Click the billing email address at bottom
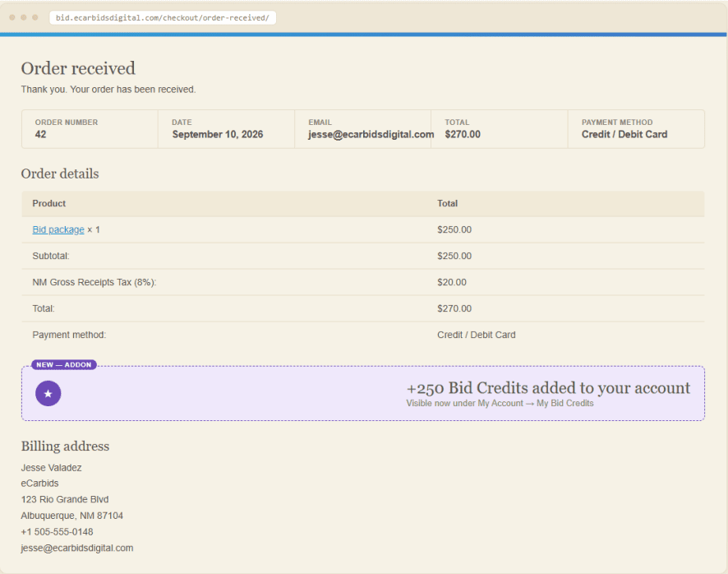Image resolution: width=728 pixels, height=574 pixels. point(77,548)
